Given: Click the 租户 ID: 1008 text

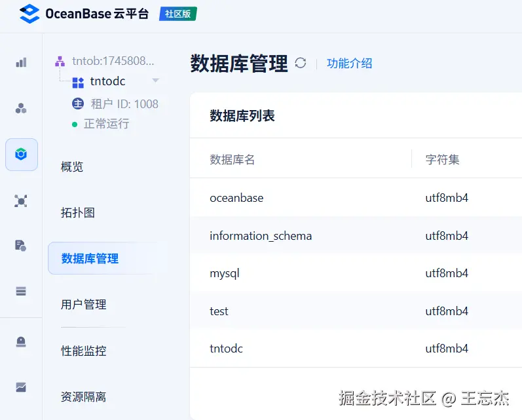Looking at the screenshot, I should coord(124,104).
